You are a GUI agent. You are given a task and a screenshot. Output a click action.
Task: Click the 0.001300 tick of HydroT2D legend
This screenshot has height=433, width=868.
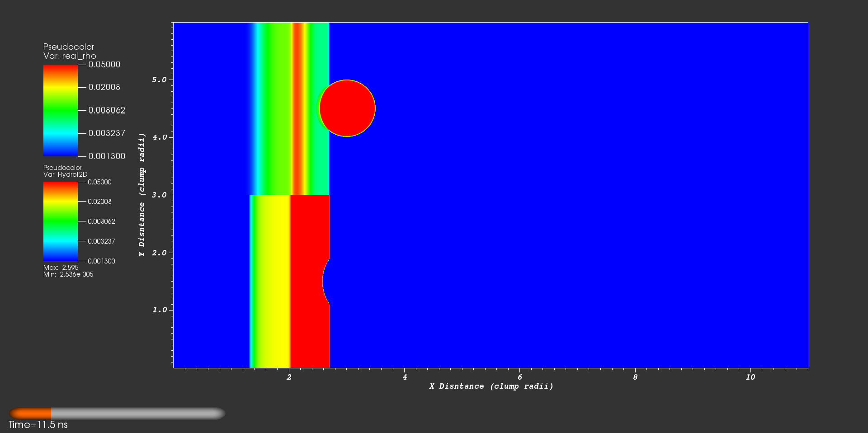coord(101,261)
